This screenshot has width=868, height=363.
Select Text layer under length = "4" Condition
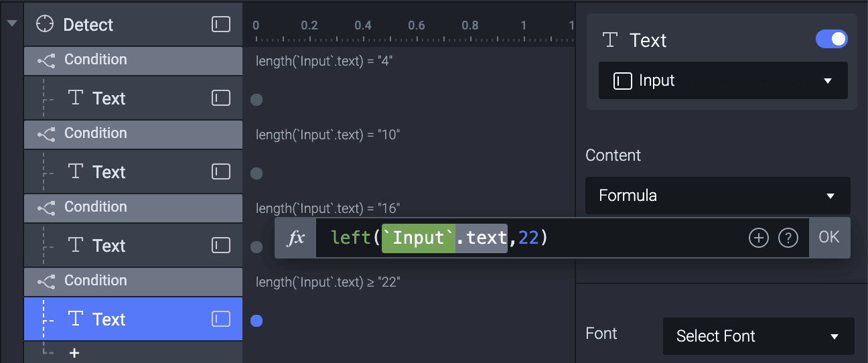133,98
